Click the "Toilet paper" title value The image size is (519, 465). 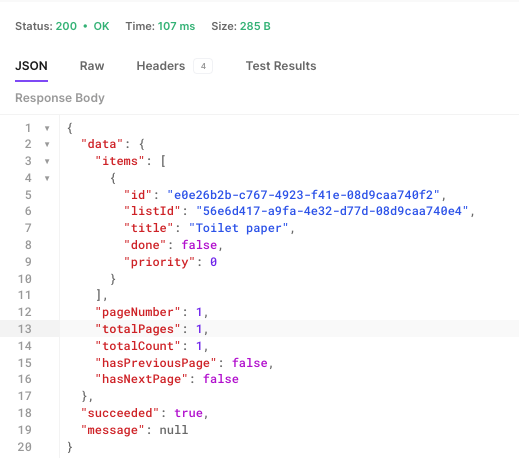pos(238,228)
